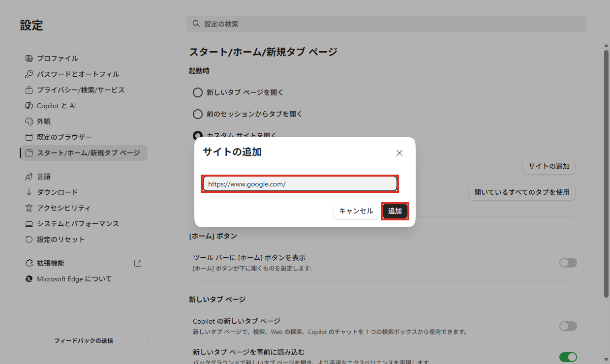Toggle the show Home button switch
The height and width of the screenshot is (364, 610).
(568, 263)
